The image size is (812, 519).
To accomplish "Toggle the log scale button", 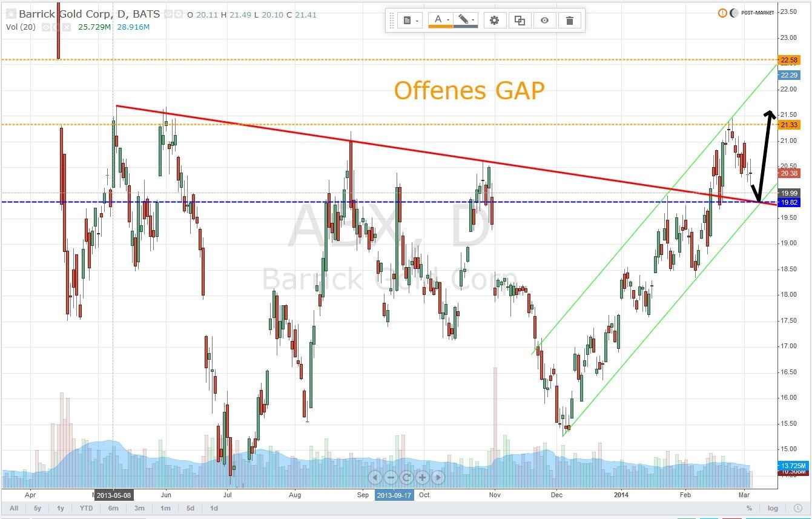I will click(773, 508).
